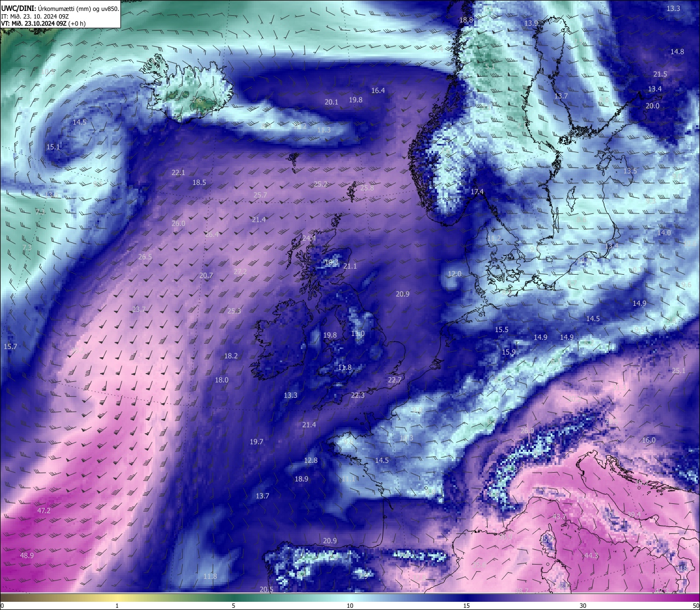Screen dimensions: 700x610
Task: Click the 25.5 value label
Action: point(234,311)
